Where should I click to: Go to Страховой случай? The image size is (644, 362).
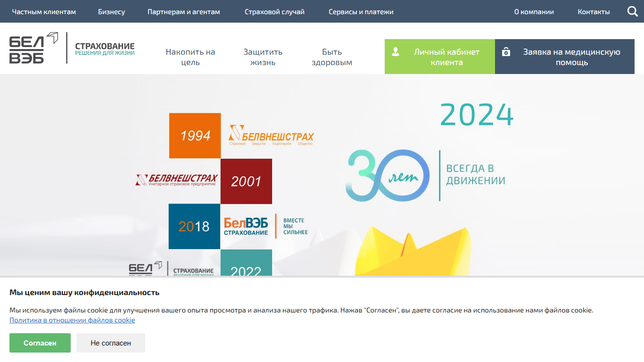274,12
